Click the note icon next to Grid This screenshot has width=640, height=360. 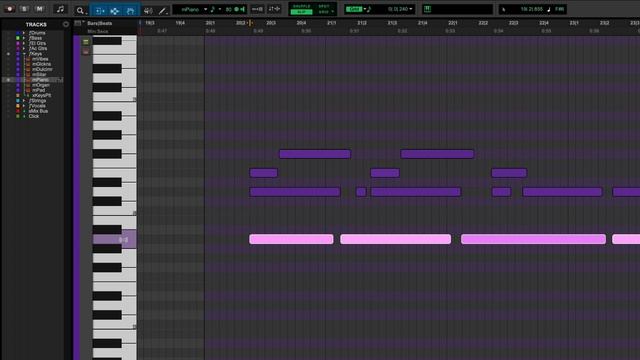tap(369, 9)
